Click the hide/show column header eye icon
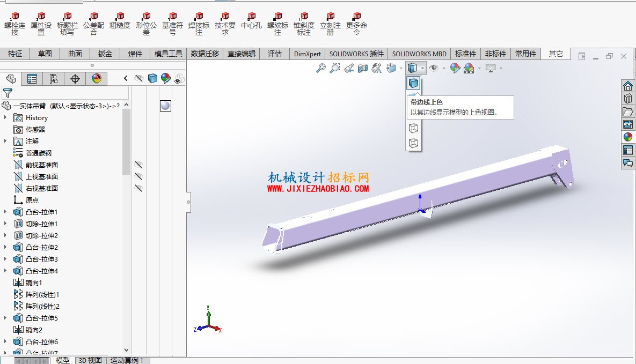The width and height of the screenshot is (636, 364). pyautogui.click(x=138, y=79)
